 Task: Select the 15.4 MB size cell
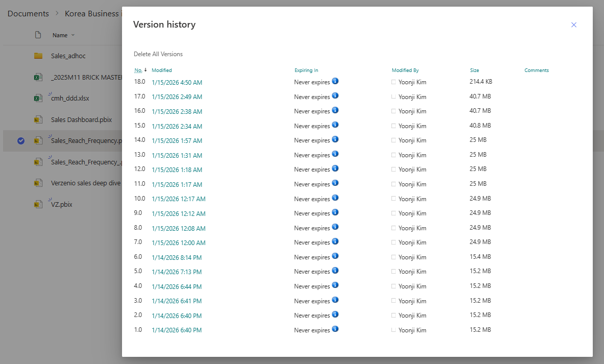click(x=480, y=256)
